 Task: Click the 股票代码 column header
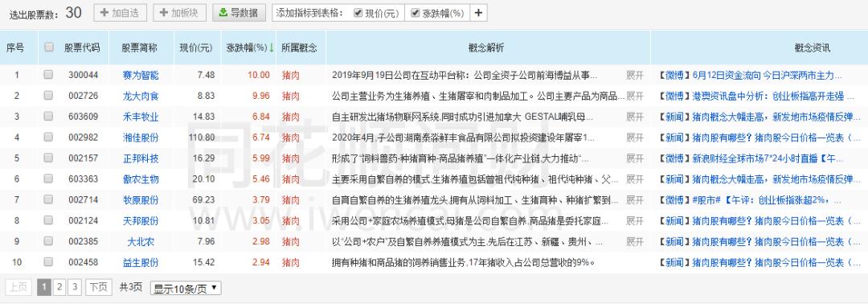click(x=82, y=47)
